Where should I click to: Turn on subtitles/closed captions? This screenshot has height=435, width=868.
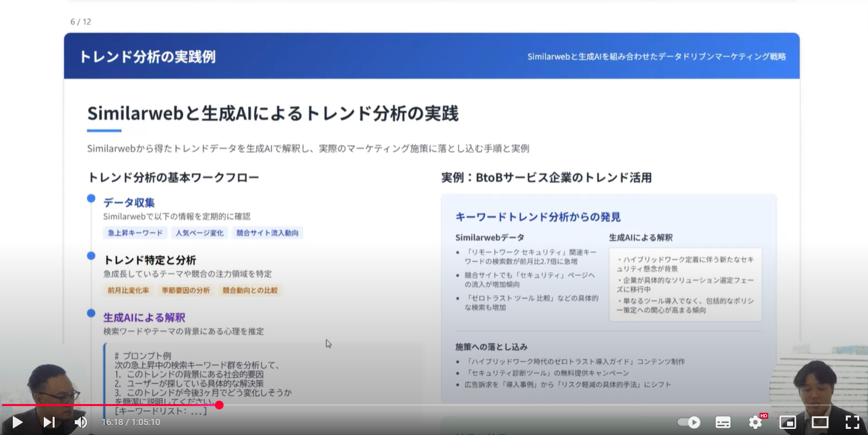723,422
